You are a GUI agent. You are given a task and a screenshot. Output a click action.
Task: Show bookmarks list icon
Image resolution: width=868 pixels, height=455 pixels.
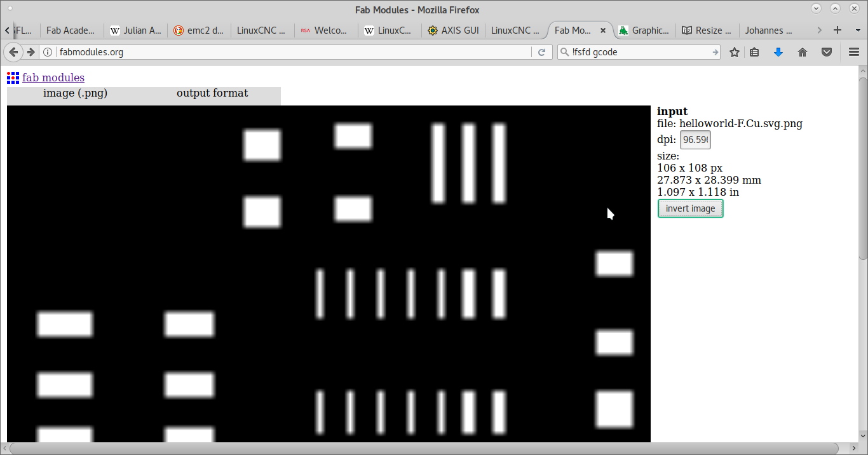pos(754,52)
